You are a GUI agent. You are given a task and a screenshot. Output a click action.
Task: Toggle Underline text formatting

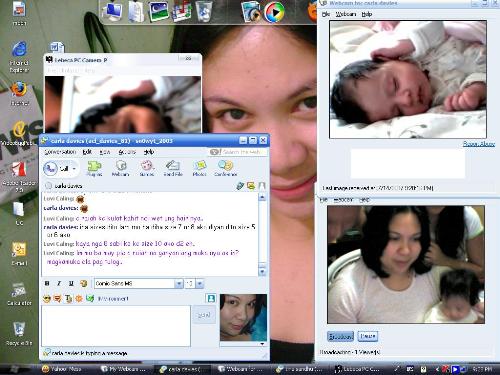tap(71, 283)
